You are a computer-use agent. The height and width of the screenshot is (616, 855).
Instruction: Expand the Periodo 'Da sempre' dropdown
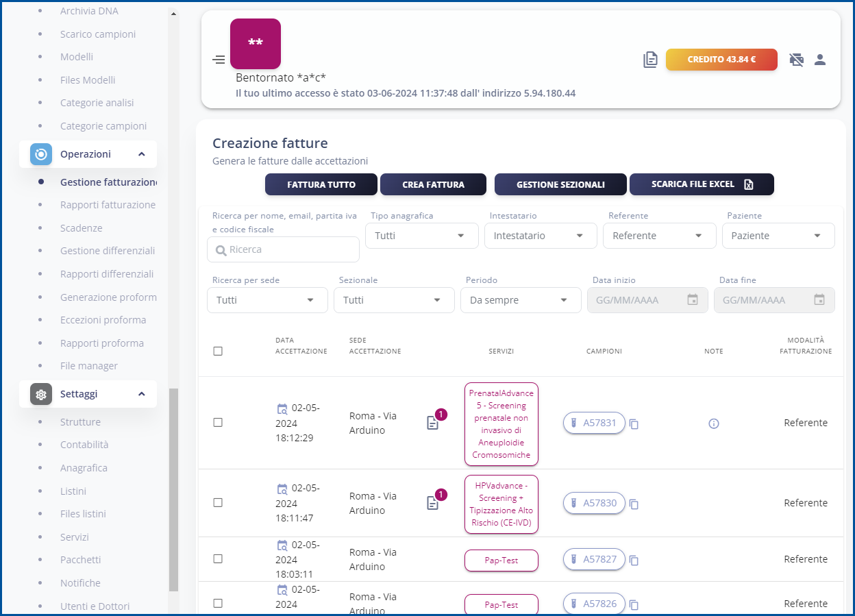tap(520, 300)
